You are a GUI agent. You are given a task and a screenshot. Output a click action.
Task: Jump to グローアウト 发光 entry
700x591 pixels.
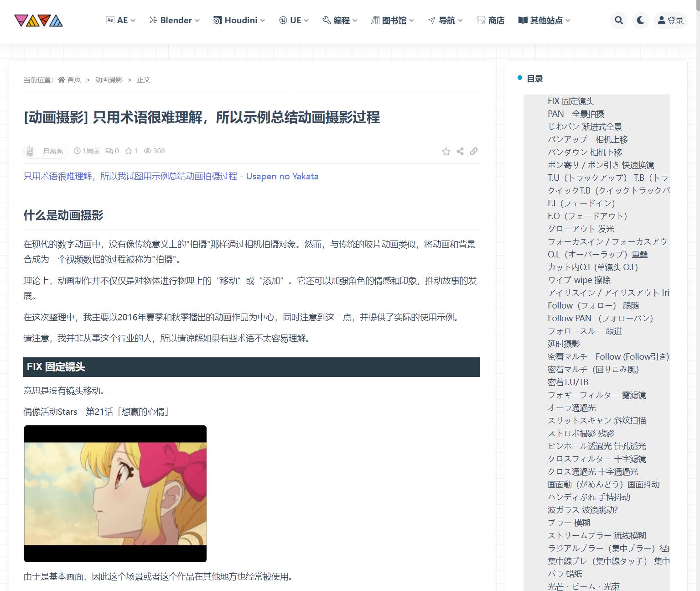pyautogui.click(x=581, y=229)
